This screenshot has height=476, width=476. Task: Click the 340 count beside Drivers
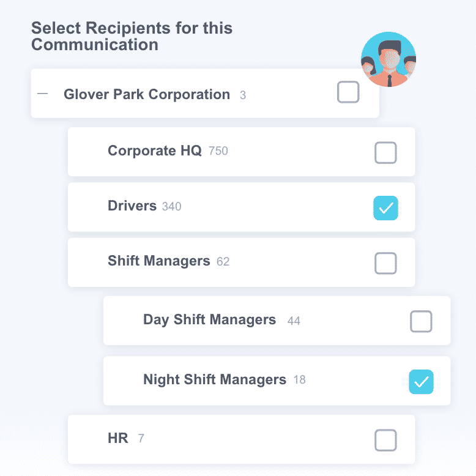pos(172,207)
